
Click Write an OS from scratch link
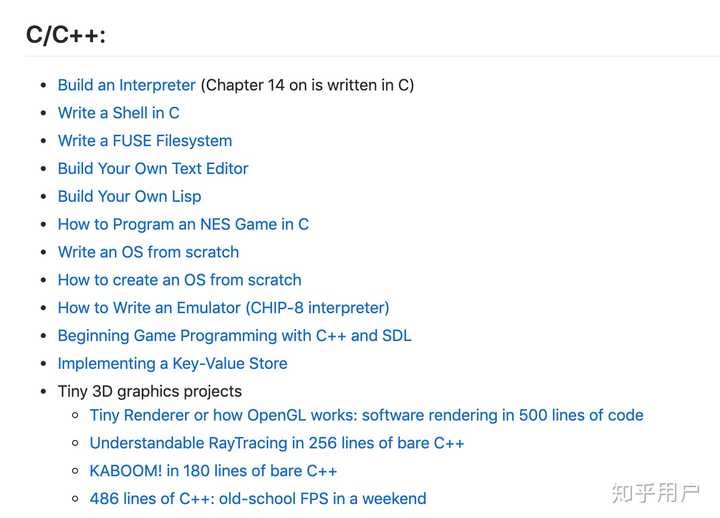click(148, 252)
